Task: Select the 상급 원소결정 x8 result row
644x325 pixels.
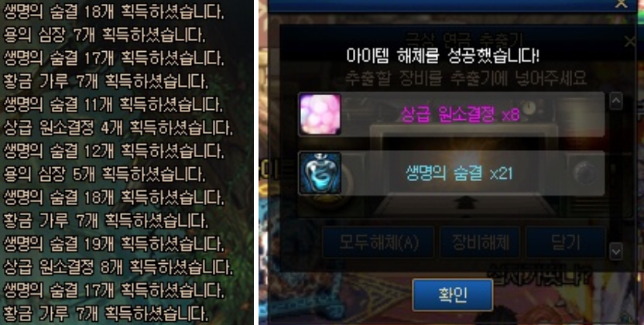Action: 451,114
